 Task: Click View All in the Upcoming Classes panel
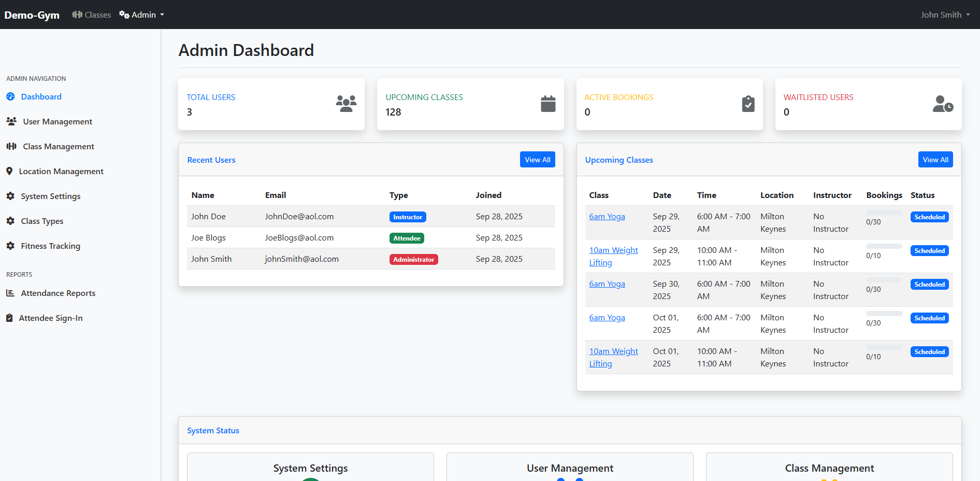tap(935, 159)
